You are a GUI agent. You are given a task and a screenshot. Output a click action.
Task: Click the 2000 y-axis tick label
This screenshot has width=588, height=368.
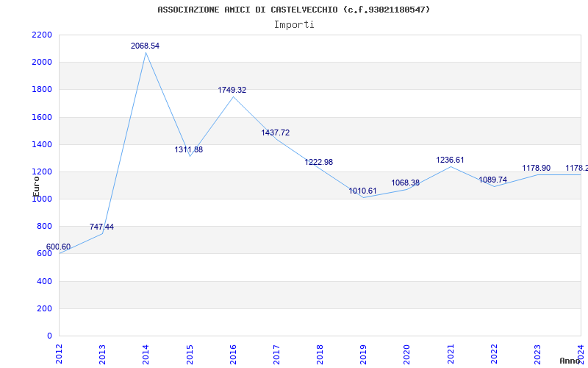[x=42, y=63]
